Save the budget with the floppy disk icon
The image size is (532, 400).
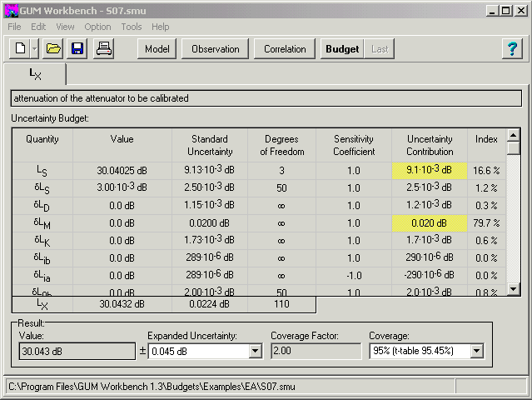pyautogui.click(x=77, y=48)
